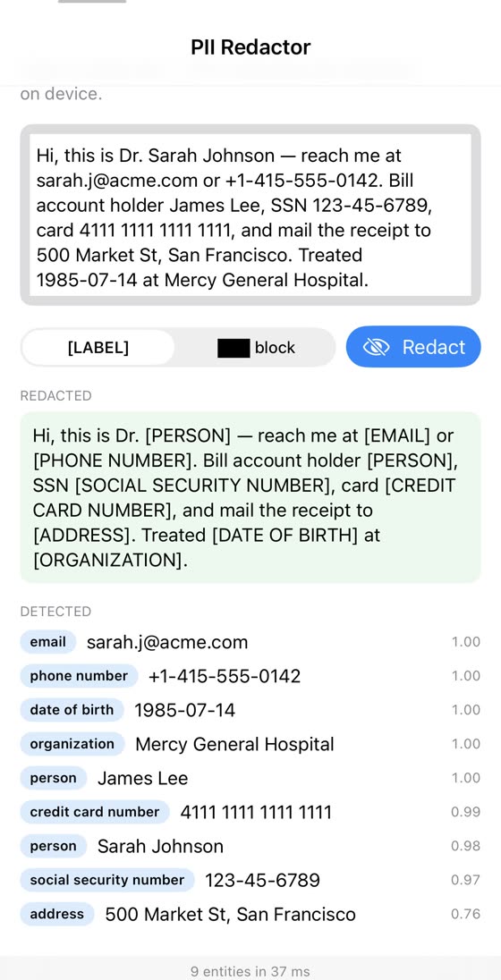Click the 0.76 confidence score for address
501x980 pixels.
[465, 914]
